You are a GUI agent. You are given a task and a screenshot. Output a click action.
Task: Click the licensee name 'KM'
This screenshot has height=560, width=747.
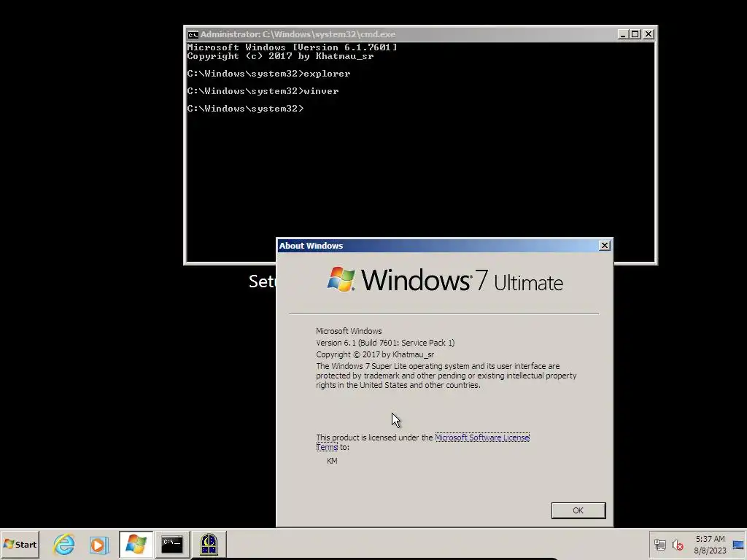[x=332, y=461]
